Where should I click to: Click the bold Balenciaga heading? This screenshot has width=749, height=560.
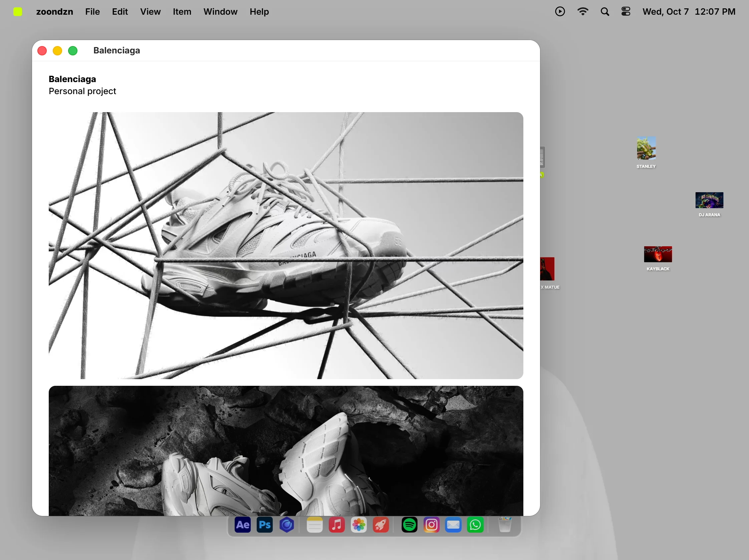pyautogui.click(x=72, y=79)
